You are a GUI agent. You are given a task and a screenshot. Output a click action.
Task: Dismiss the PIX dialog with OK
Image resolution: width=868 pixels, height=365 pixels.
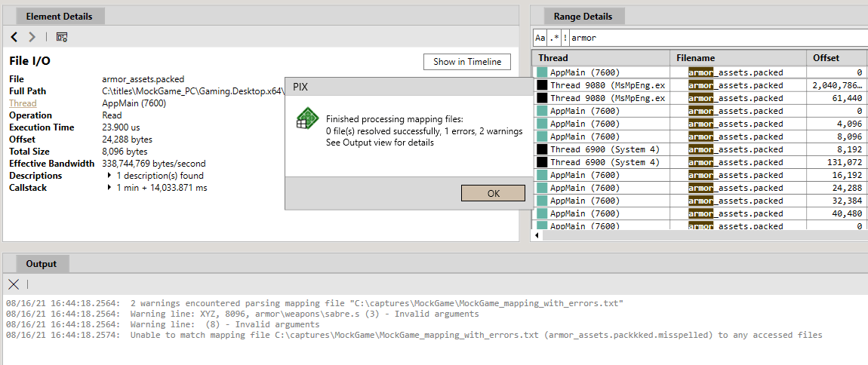493,194
